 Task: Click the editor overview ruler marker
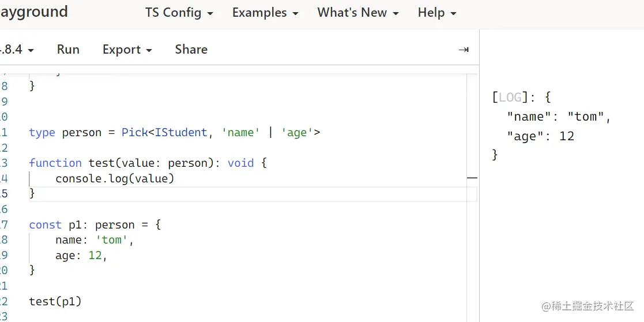point(472,178)
